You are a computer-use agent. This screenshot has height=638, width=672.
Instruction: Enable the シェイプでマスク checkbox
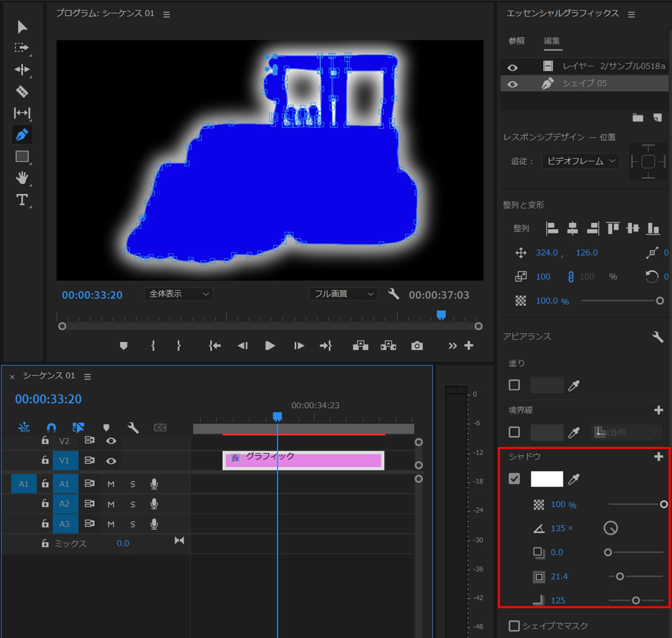[x=514, y=625]
